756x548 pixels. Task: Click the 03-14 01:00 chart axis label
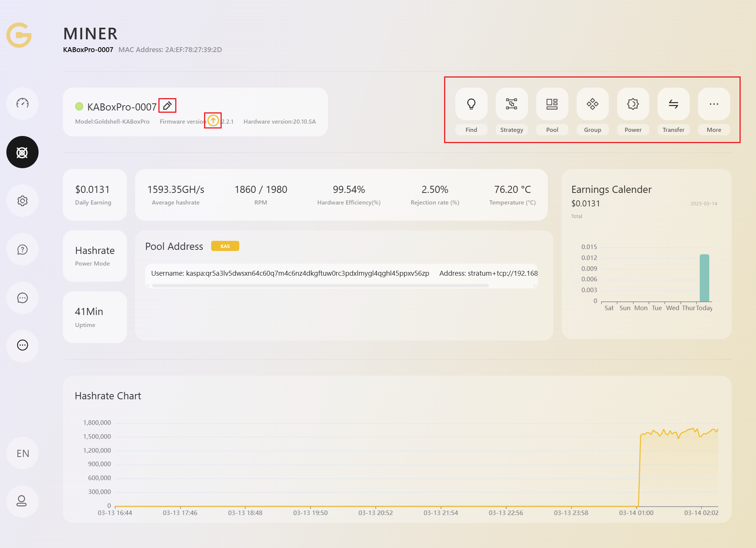(x=636, y=513)
